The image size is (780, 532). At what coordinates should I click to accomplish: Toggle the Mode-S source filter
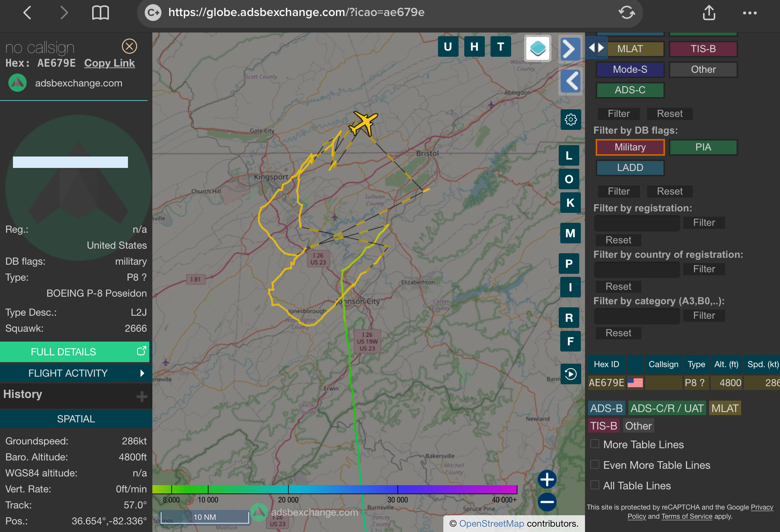click(630, 69)
